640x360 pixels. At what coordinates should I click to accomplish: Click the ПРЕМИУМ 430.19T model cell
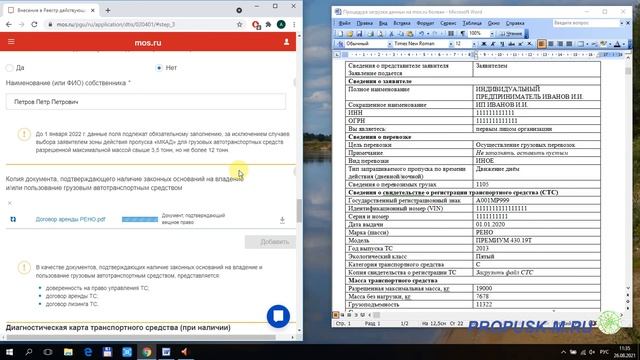point(536,240)
